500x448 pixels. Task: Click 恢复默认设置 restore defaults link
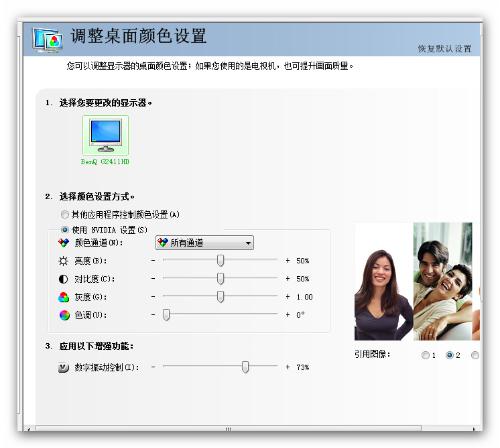[x=444, y=49]
